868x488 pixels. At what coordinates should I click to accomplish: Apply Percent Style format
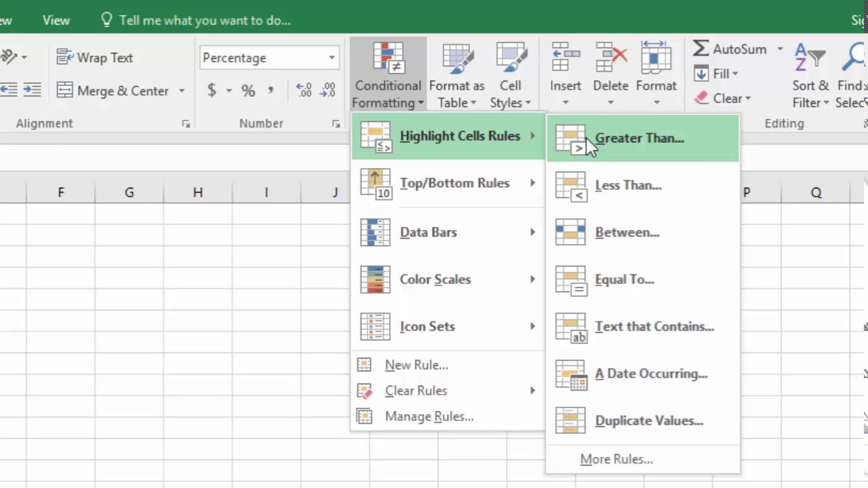tap(248, 90)
